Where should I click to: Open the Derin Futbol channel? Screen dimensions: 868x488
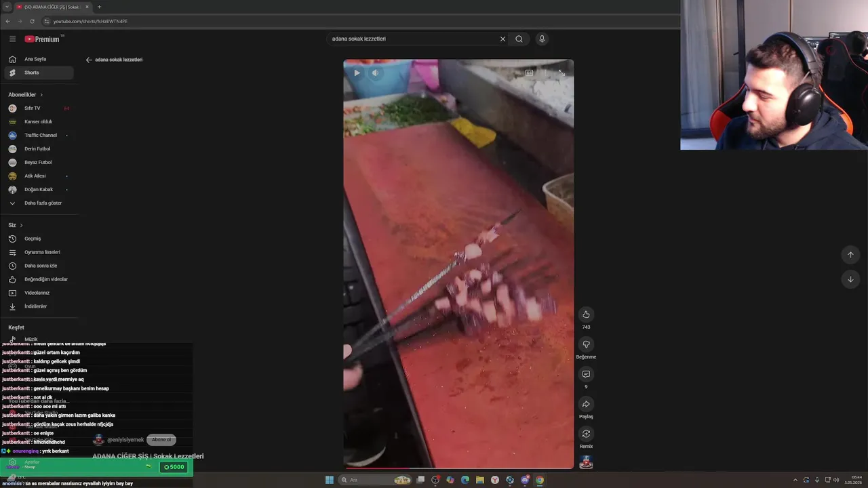[x=39, y=149]
